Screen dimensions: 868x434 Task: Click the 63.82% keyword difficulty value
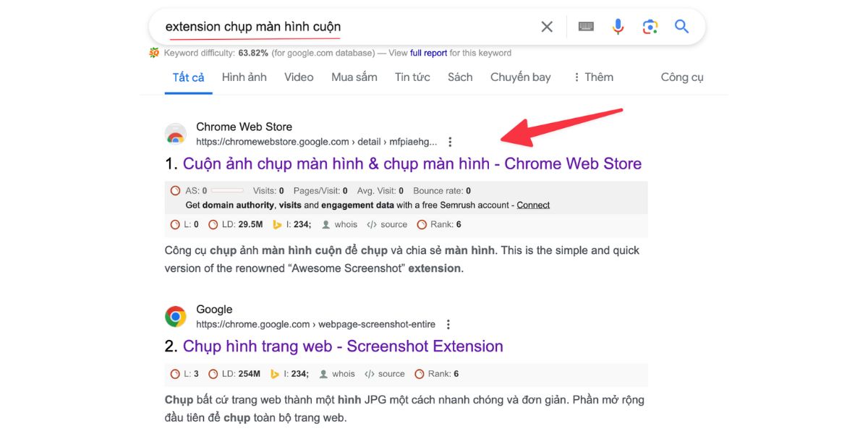pyautogui.click(x=253, y=53)
